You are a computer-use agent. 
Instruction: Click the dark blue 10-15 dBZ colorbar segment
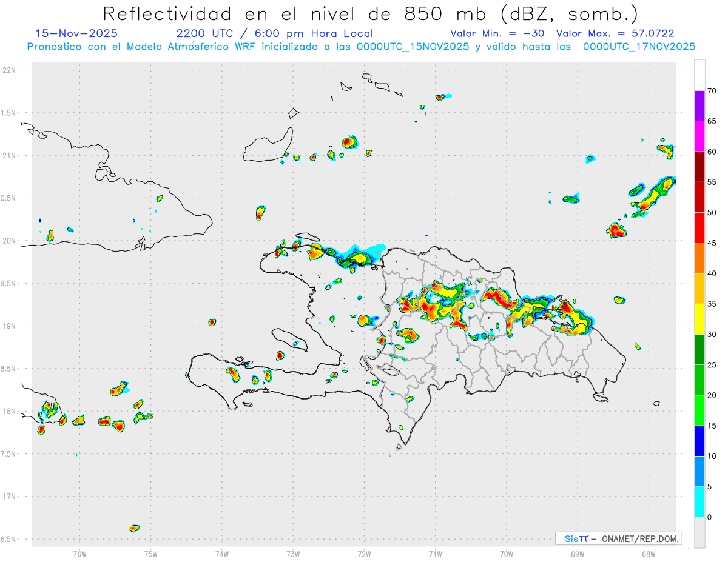pyautogui.click(x=699, y=441)
